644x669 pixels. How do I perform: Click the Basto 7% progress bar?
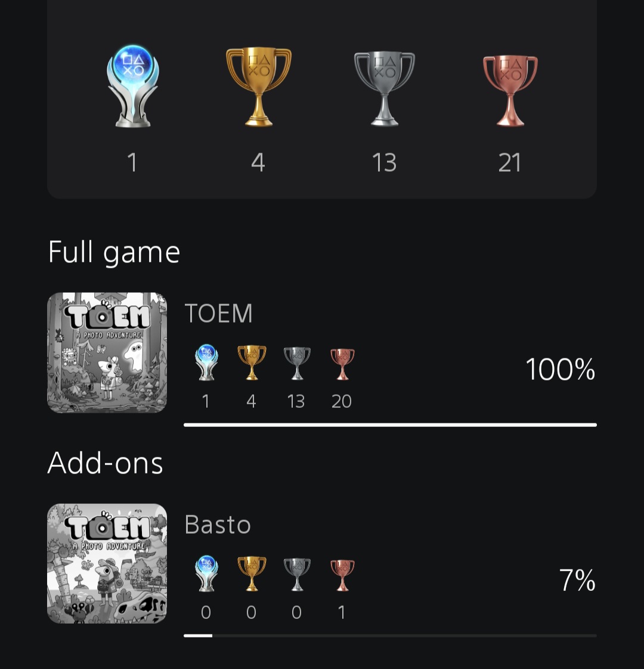pyautogui.click(x=390, y=636)
